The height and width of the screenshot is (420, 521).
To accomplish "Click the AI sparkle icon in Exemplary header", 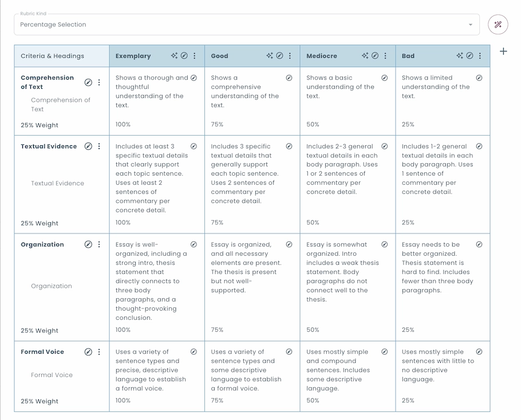I will [x=174, y=56].
